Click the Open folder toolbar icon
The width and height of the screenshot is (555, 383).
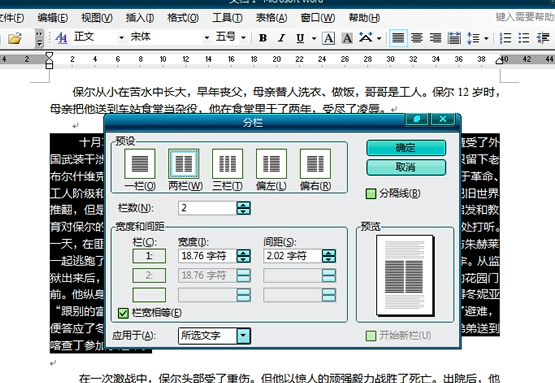(x=15, y=38)
